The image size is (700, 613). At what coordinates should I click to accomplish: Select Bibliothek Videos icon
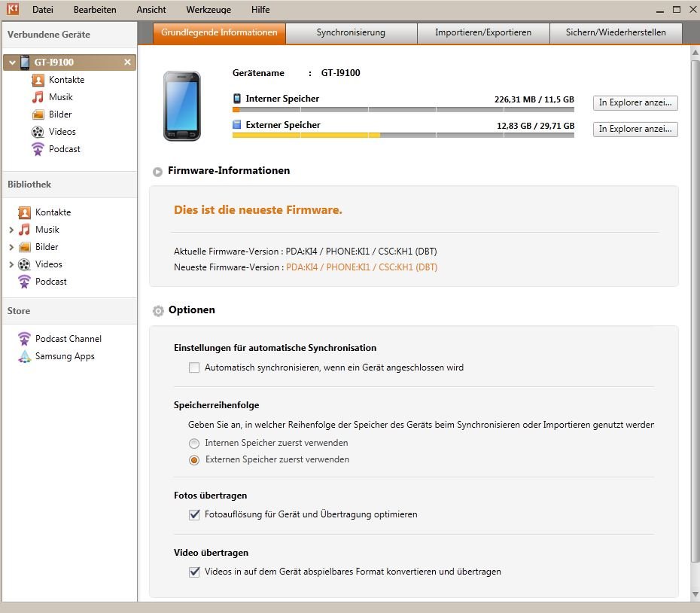(x=25, y=264)
